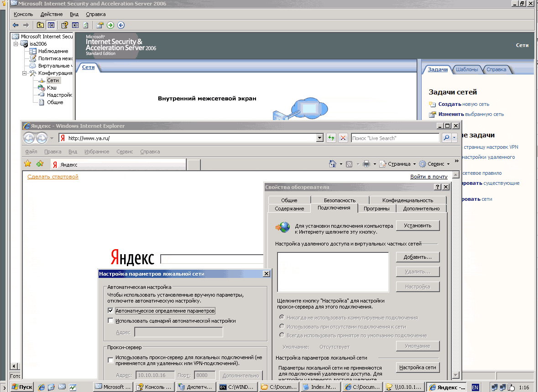Refresh ISA view using the refresh toolbar icon
Viewport: 538px width, 392px height.
tap(85, 25)
